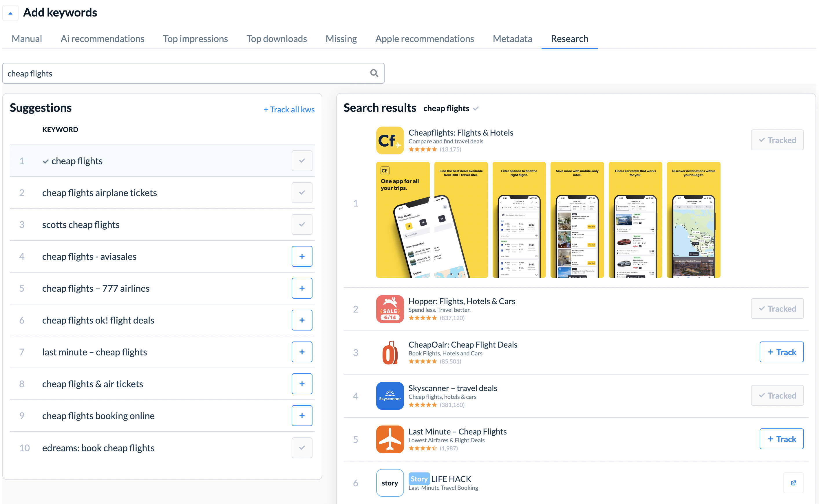The image size is (819, 504).
Task: Open the Last Minute Cheap Flights app icon
Action: 390,439
